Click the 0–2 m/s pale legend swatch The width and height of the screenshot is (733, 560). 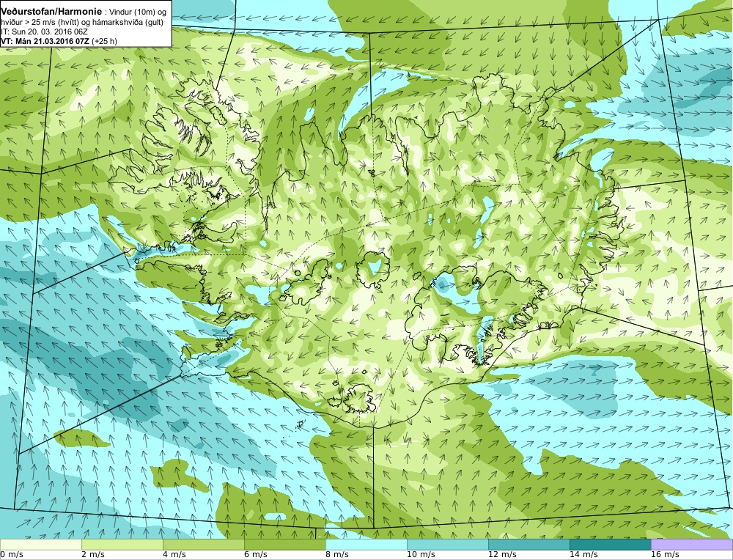tap(41, 545)
